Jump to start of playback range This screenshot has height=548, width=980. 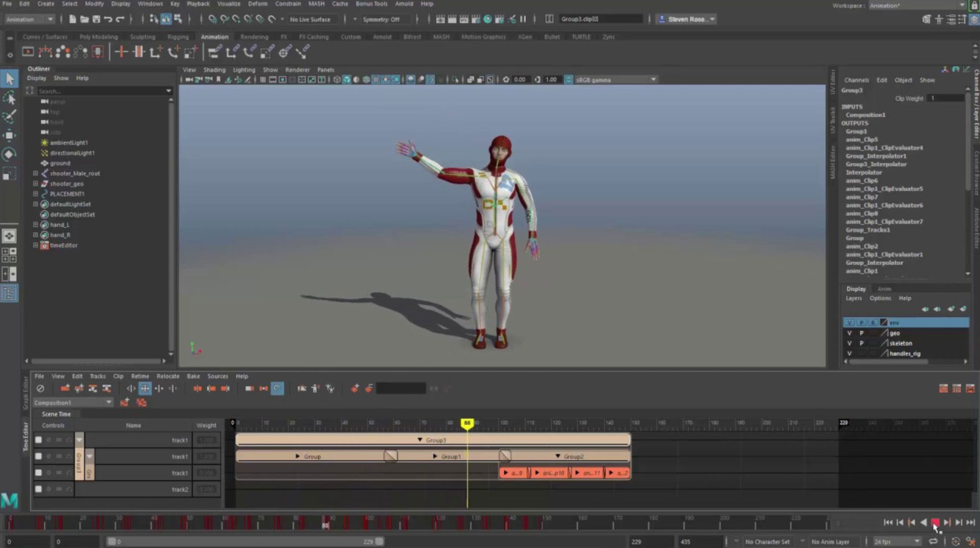pos(888,522)
